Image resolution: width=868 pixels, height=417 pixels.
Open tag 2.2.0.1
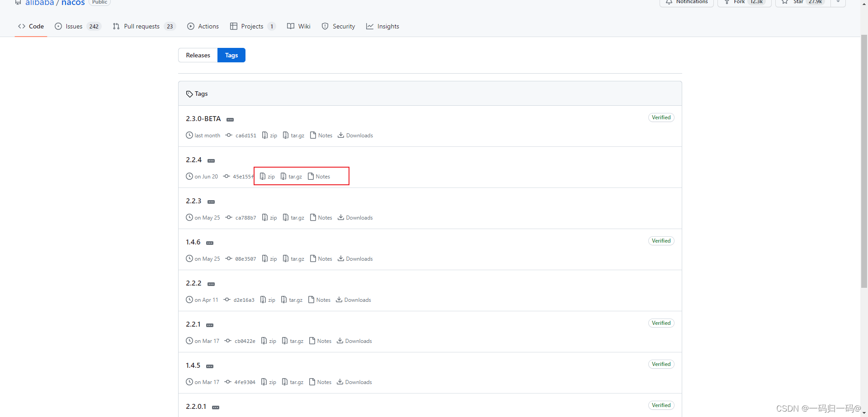196,406
